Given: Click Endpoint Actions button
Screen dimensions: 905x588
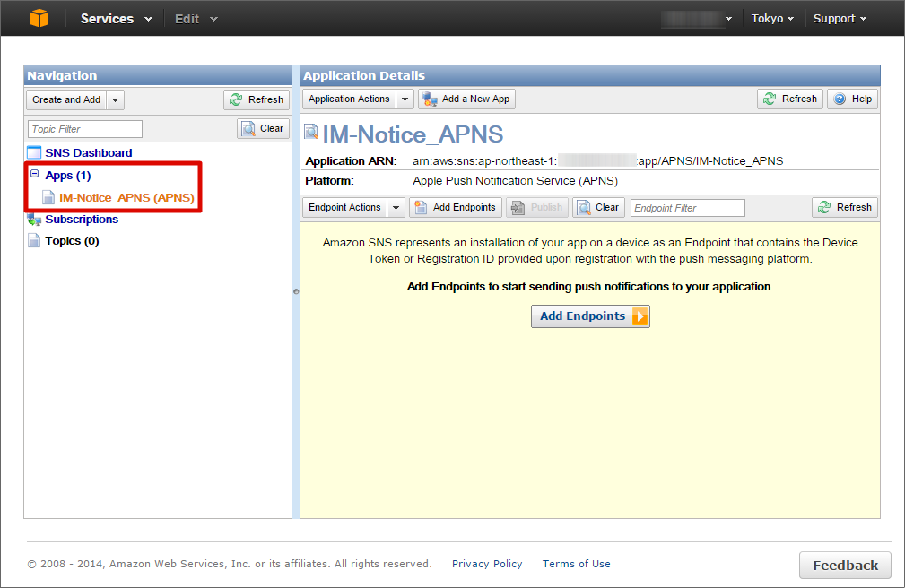Looking at the screenshot, I should click(344, 208).
